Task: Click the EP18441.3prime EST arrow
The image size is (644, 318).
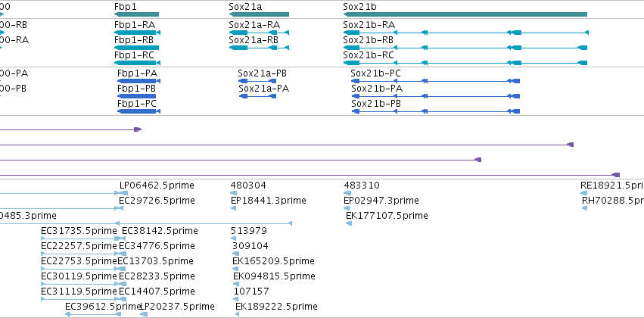Action: [x=233, y=208]
